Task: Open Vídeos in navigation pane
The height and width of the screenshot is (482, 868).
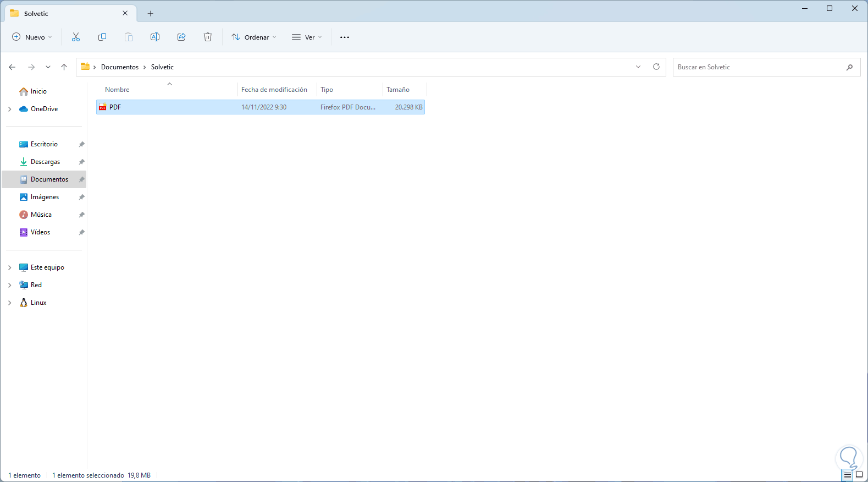Action: click(40, 232)
